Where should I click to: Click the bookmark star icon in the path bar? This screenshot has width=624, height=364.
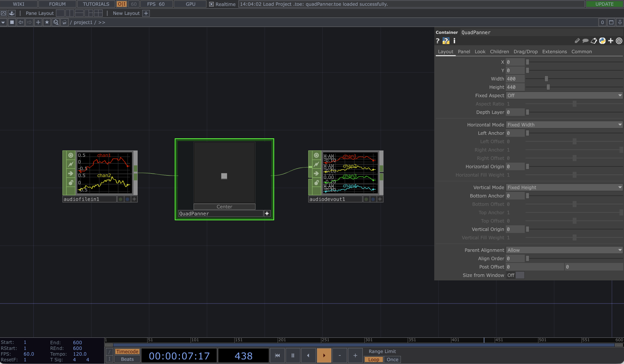point(47,22)
